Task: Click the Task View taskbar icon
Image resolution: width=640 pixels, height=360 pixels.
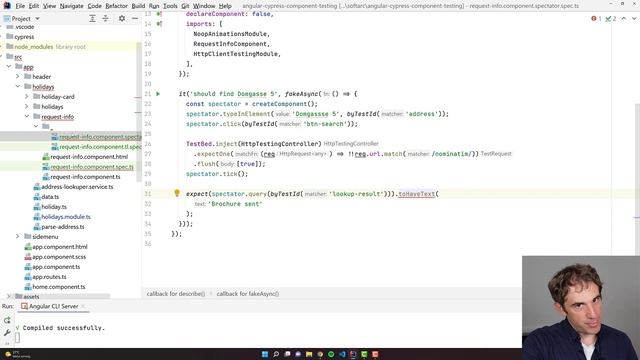Action: point(287,354)
